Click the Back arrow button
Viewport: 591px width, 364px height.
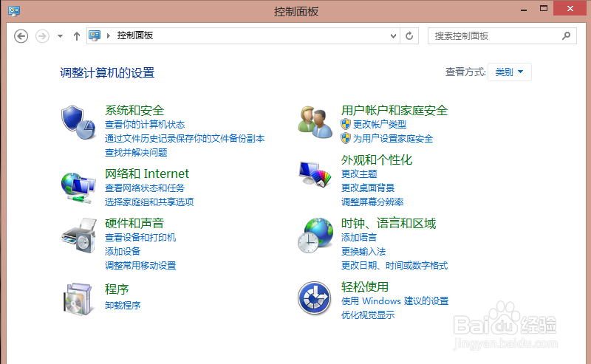tap(21, 36)
